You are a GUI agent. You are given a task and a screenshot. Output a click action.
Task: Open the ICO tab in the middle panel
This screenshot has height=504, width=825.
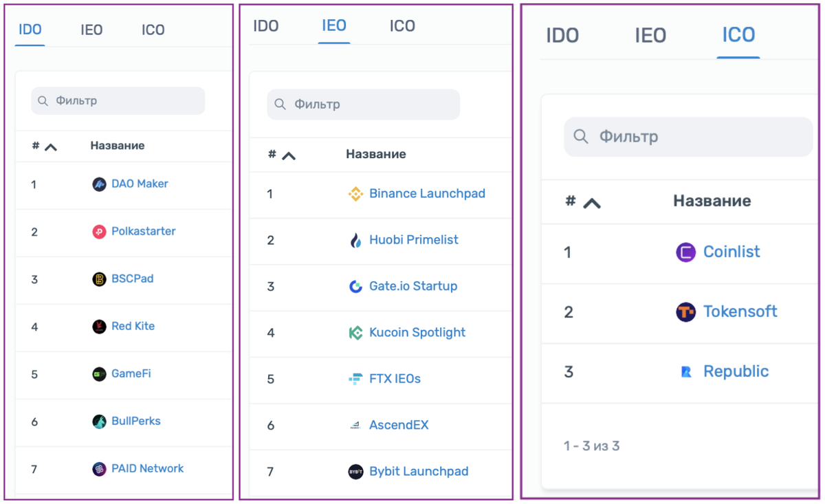(x=401, y=25)
